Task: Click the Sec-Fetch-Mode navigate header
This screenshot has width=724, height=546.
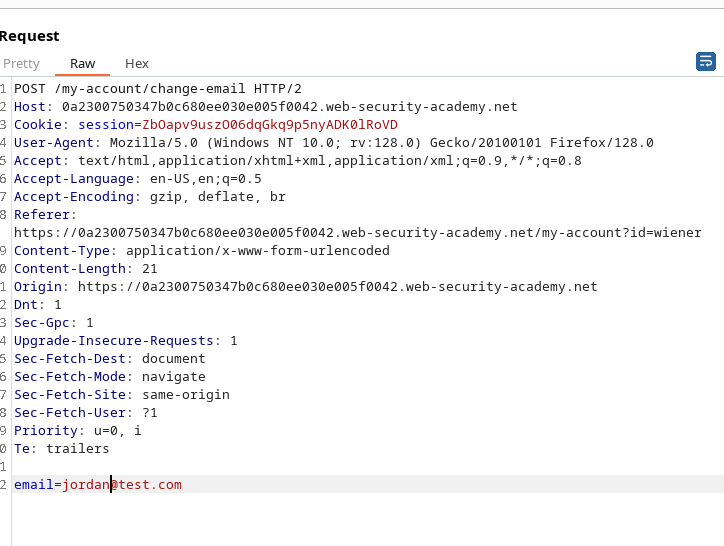Action: pyautogui.click(x=109, y=377)
